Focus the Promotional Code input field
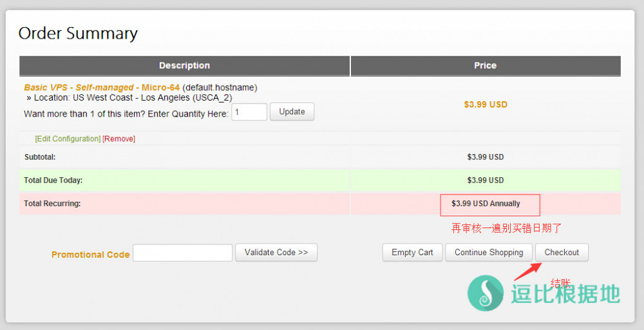The image size is (644, 330). [x=182, y=253]
